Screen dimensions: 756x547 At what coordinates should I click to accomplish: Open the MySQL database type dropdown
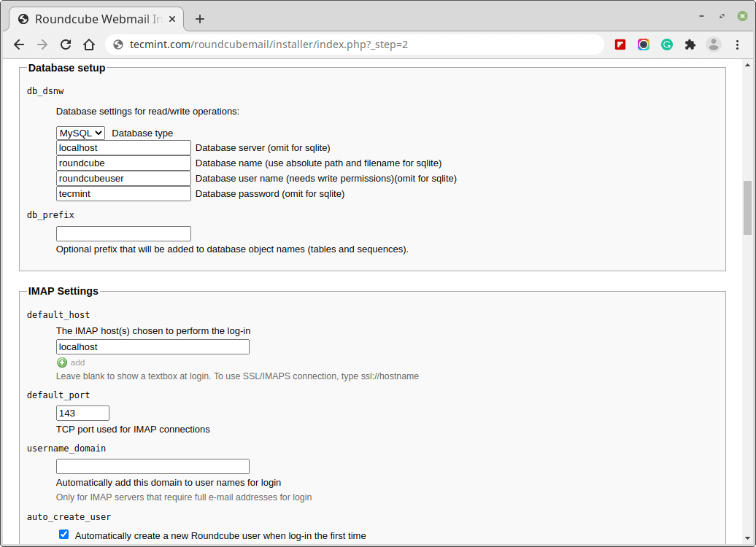pyautogui.click(x=80, y=133)
